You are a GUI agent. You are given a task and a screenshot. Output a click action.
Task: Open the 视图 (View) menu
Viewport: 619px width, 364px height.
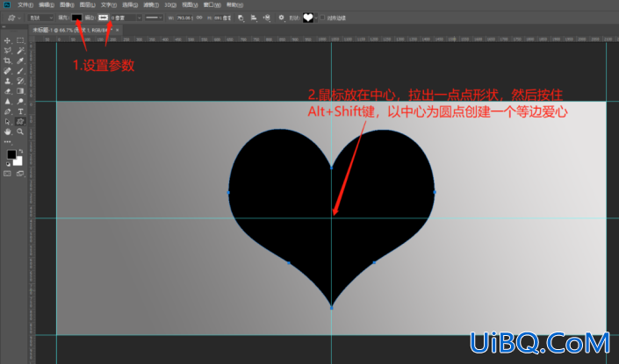click(x=190, y=4)
